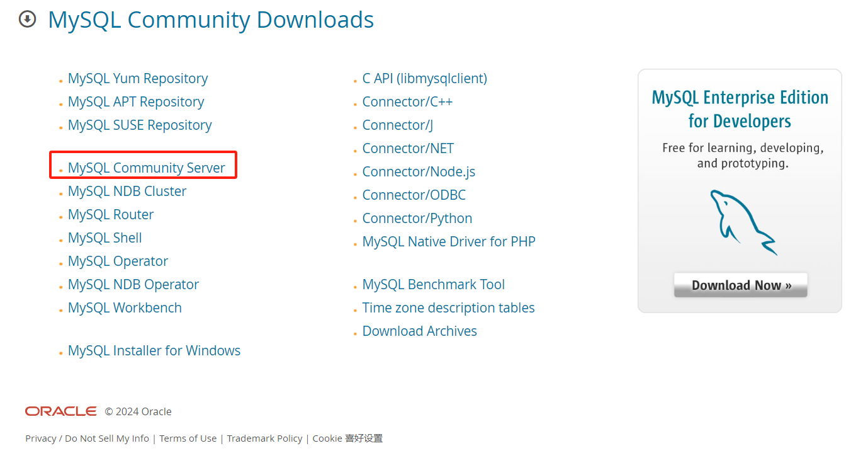Open Terms of Use footer link
868x453 pixels.
(188, 439)
